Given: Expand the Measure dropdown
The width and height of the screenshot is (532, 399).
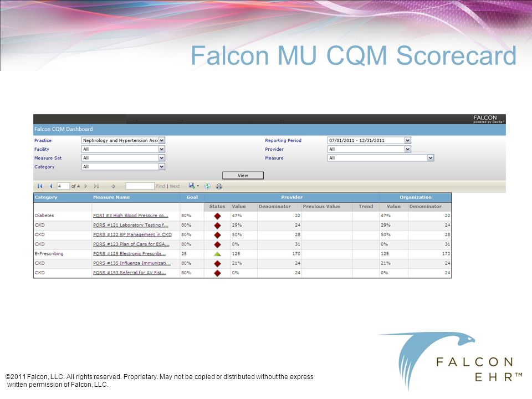Looking at the screenshot, I should 431,158.
